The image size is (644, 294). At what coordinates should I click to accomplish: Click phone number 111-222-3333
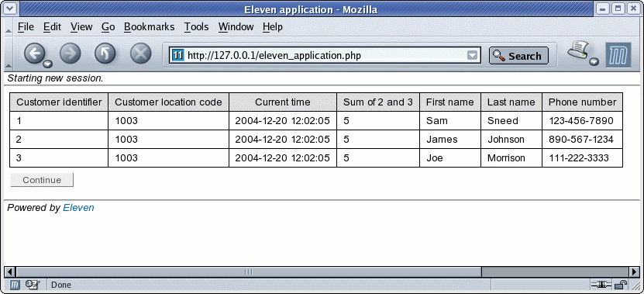pyautogui.click(x=578, y=158)
